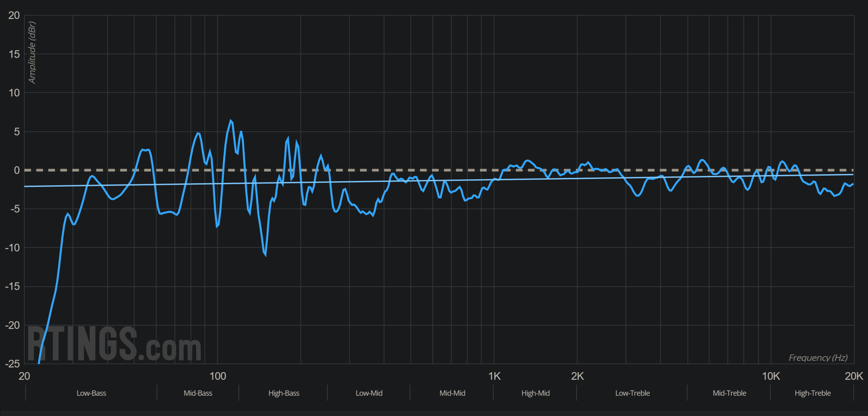The image size is (868, 416).
Task: Click the 10K frequency axis label
Action: pos(771,376)
